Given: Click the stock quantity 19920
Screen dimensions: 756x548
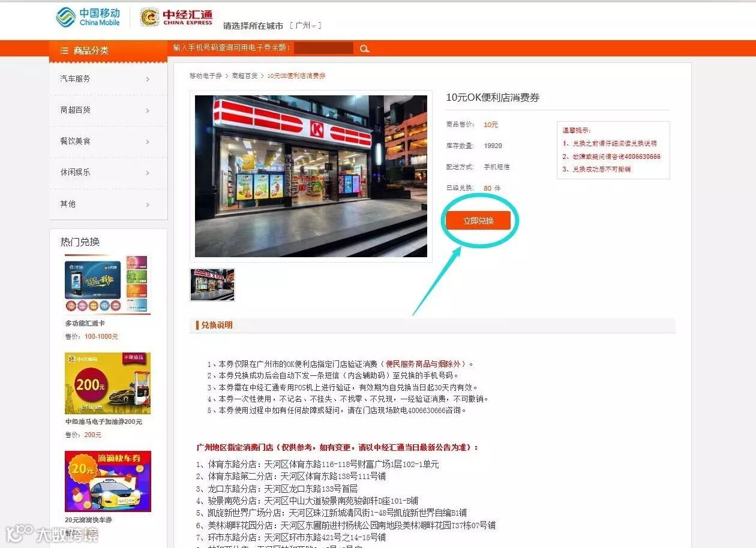Looking at the screenshot, I should (x=493, y=146).
